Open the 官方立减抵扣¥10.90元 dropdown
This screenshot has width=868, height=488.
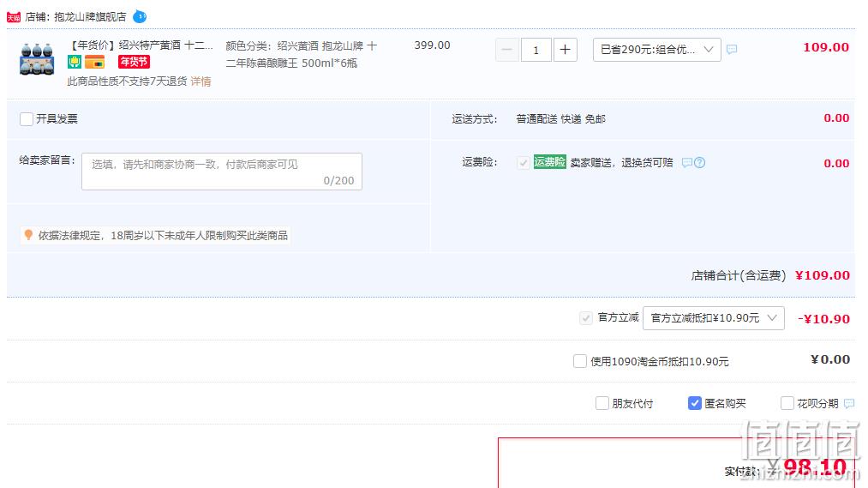tap(714, 318)
